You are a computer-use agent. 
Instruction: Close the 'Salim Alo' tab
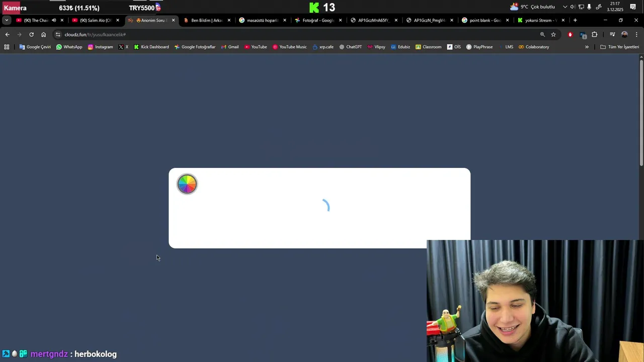(118, 20)
